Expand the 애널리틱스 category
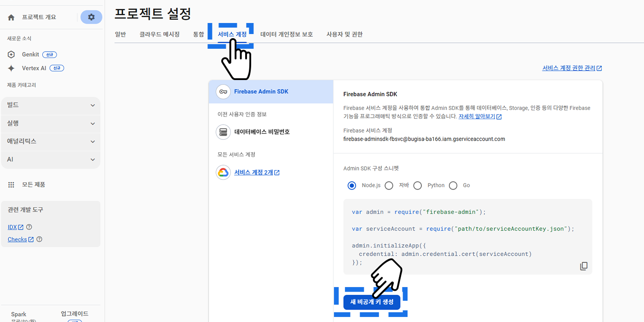644x322 pixels. pyautogui.click(x=51, y=141)
